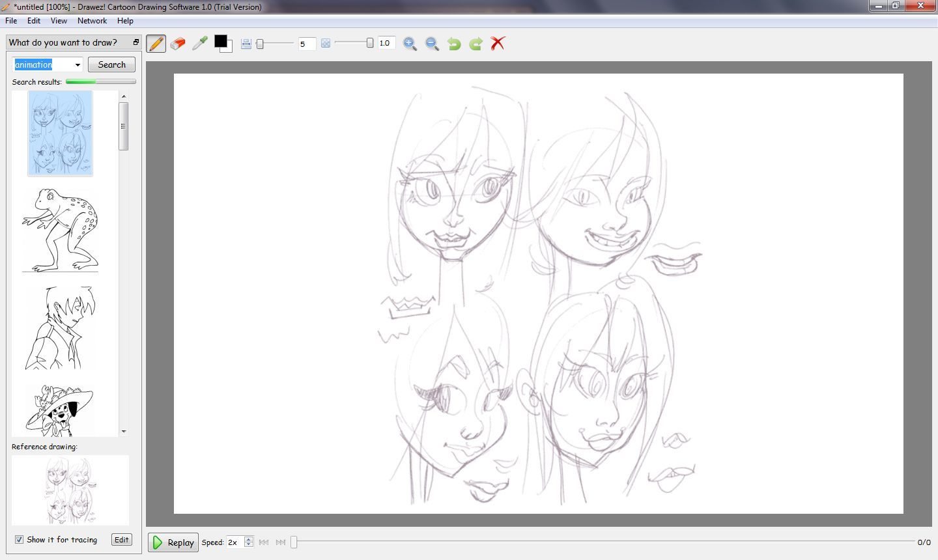Click the results list scroll up arrow
This screenshot has height=560, width=938.
[124, 96]
